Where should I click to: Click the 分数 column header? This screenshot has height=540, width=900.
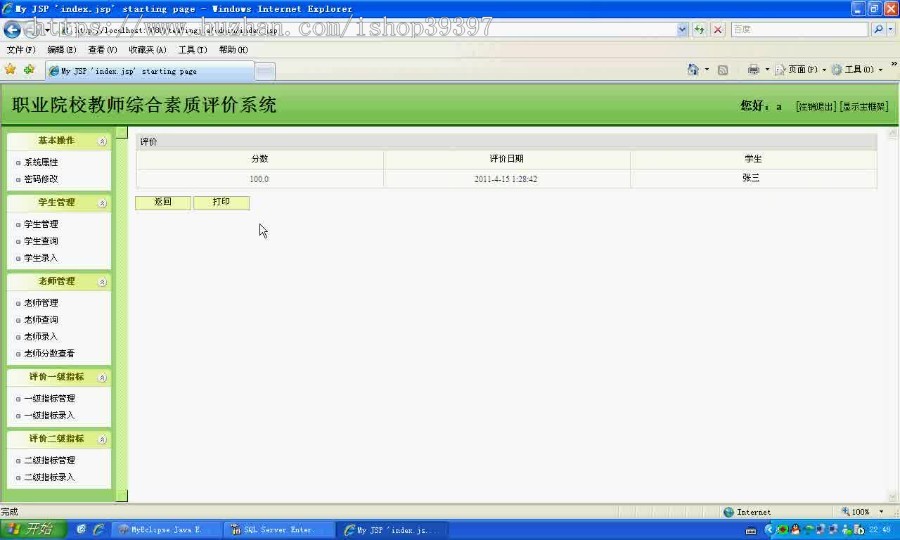259,159
